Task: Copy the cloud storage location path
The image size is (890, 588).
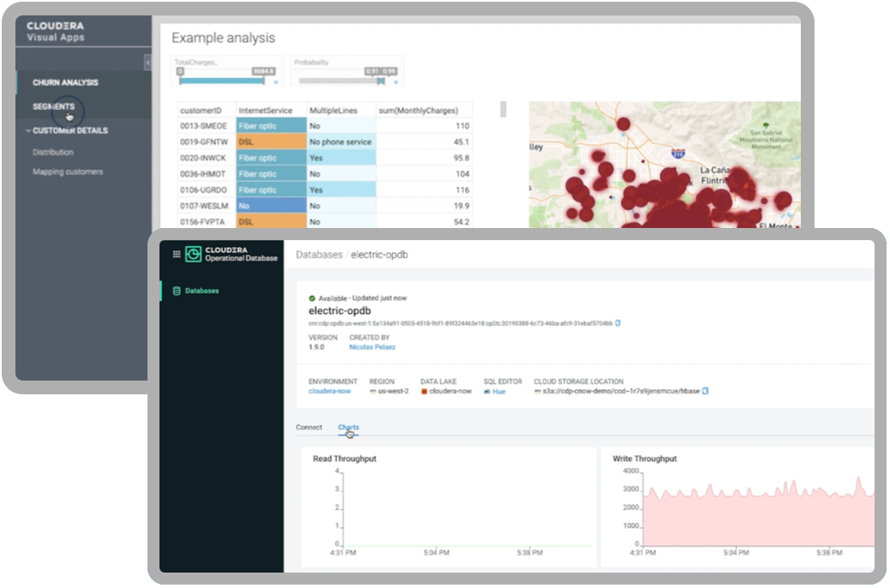Action: point(705,391)
